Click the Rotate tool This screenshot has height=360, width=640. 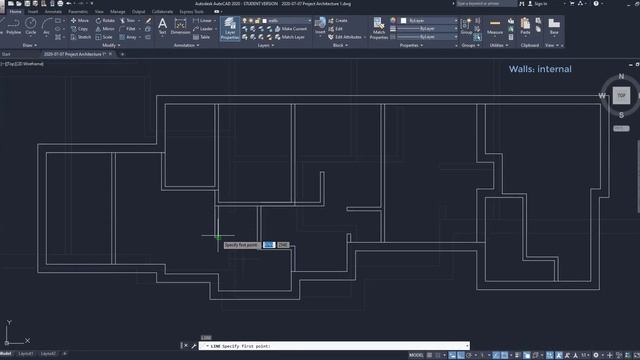tap(105, 20)
